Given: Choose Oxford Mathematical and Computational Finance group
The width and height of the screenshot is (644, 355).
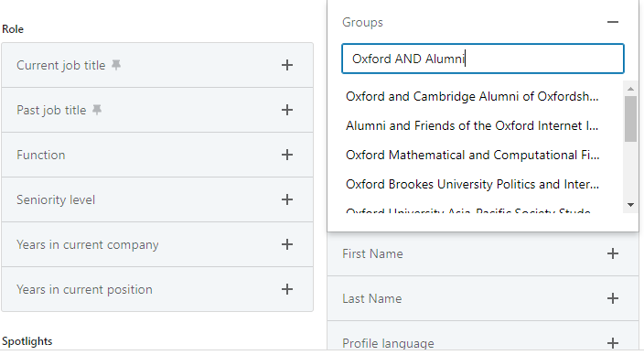Looking at the screenshot, I should coord(472,155).
